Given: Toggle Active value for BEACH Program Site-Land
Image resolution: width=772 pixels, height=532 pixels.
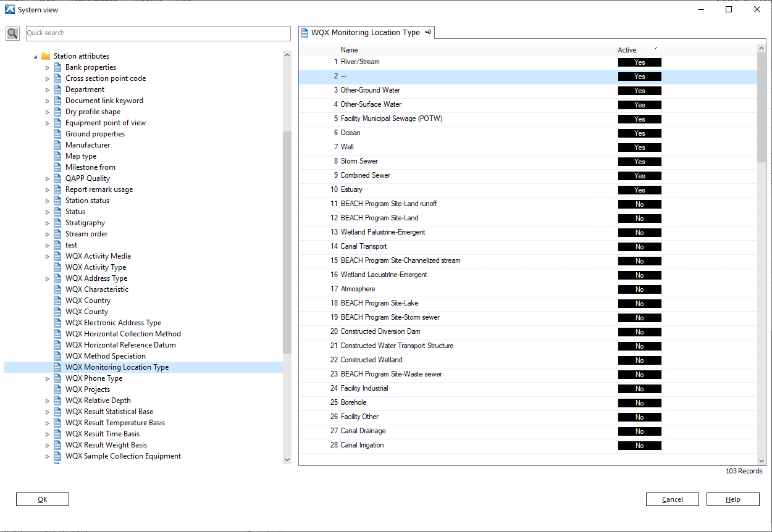Looking at the screenshot, I should pos(639,218).
